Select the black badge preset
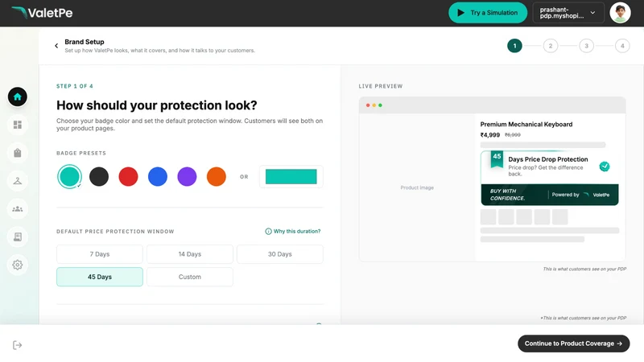The width and height of the screenshot is (644, 362). pyautogui.click(x=99, y=176)
